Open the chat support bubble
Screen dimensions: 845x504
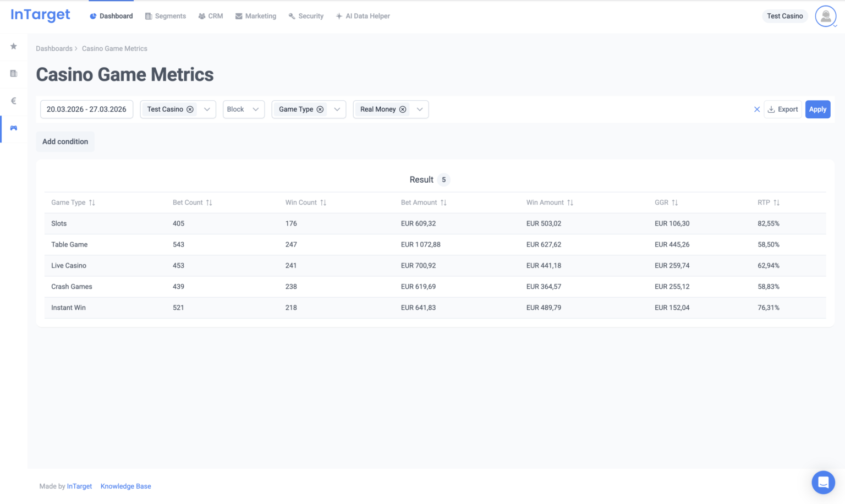click(823, 483)
